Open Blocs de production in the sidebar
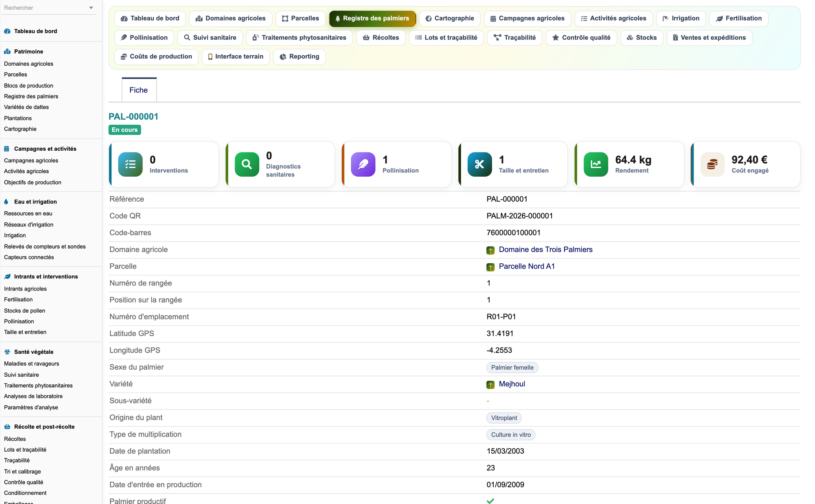 (x=28, y=85)
